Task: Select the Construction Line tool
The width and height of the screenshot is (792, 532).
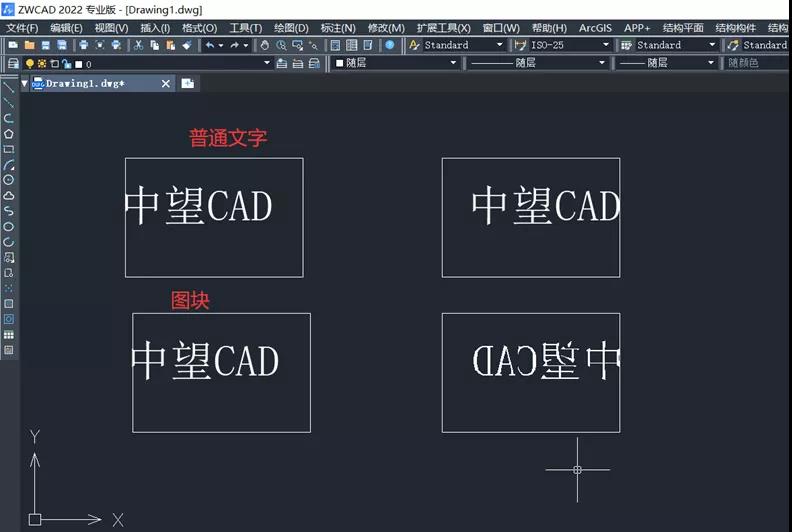Action: (x=9, y=103)
